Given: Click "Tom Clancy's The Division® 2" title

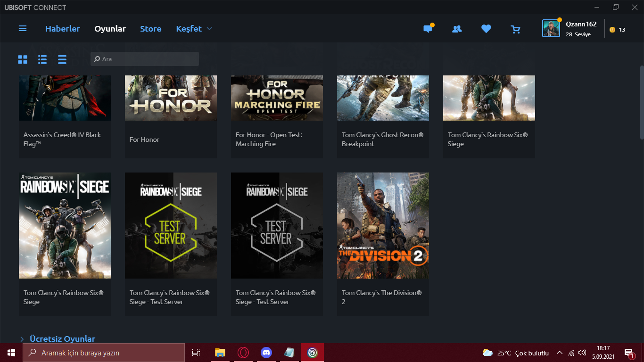Looking at the screenshot, I should pyautogui.click(x=382, y=297).
